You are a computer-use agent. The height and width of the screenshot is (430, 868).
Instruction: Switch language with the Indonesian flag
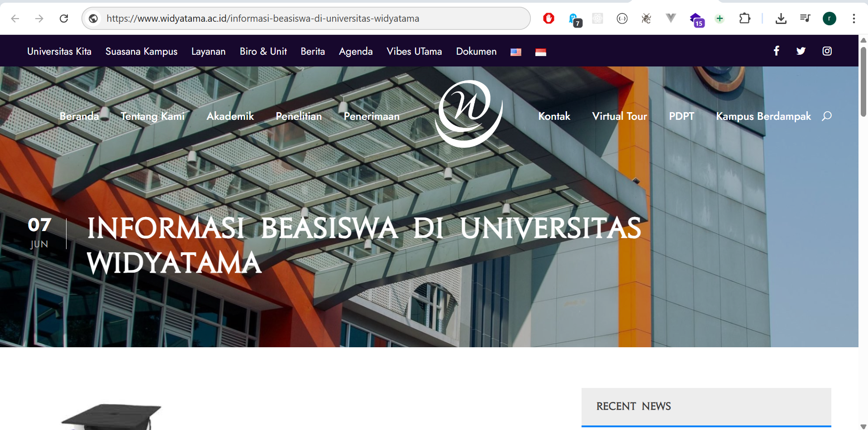[x=540, y=52]
